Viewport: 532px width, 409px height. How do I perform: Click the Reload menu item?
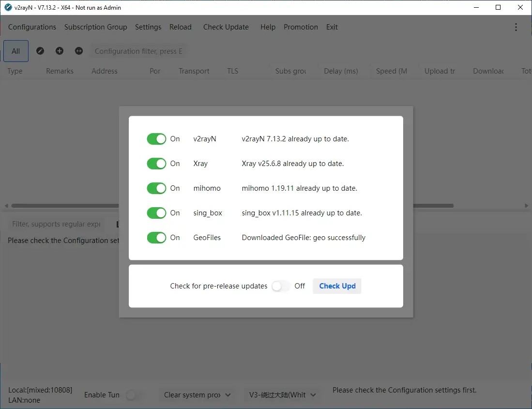pos(181,27)
